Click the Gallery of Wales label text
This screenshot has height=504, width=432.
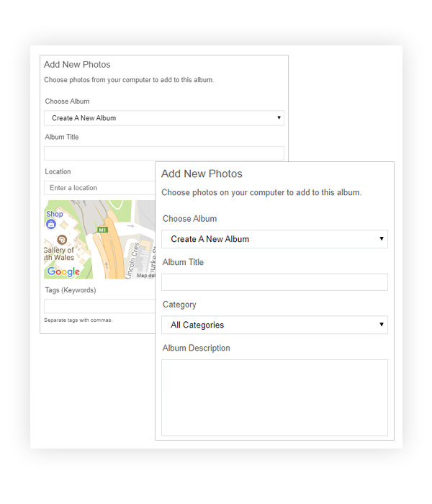click(59, 253)
